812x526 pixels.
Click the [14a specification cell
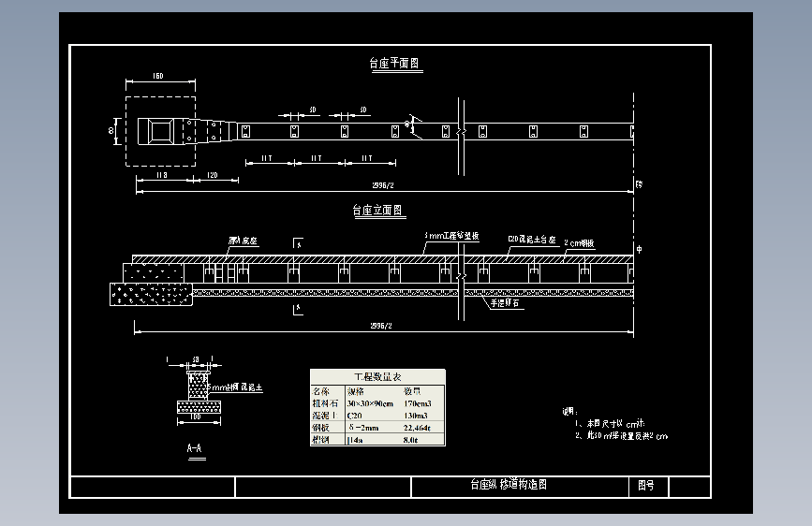pyautogui.click(x=355, y=440)
